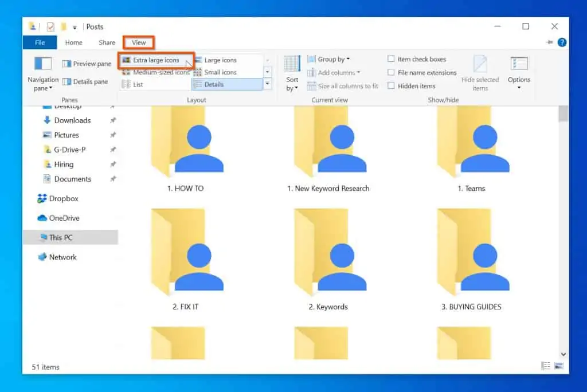Click the scroll down arrow
The width and height of the screenshot is (587, 392).
click(563, 354)
